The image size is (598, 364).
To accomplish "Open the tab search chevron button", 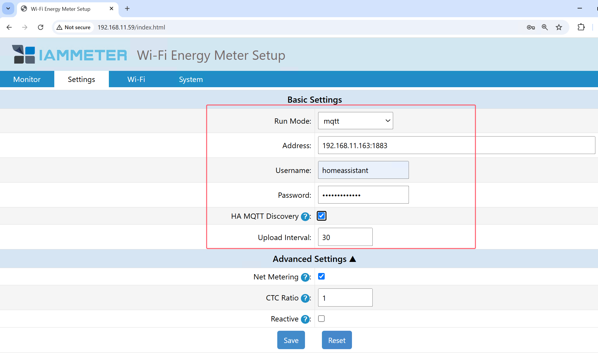I will 8,9.
